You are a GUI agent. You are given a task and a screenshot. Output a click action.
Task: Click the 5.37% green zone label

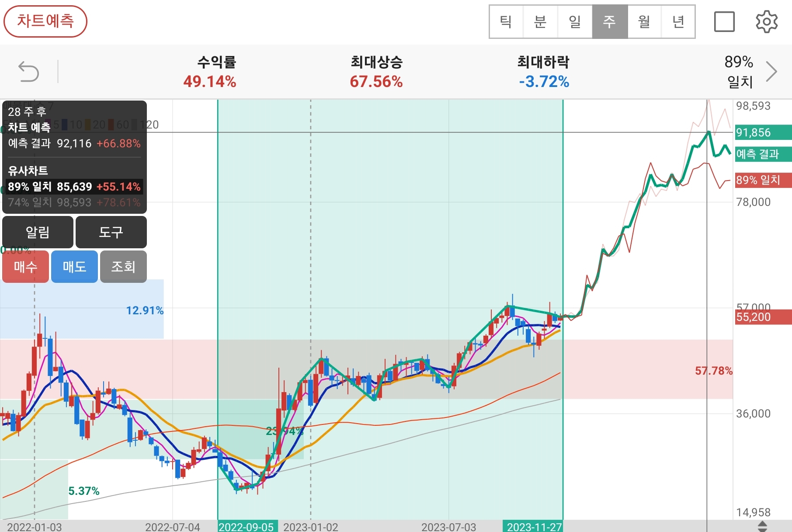pyautogui.click(x=84, y=491)
